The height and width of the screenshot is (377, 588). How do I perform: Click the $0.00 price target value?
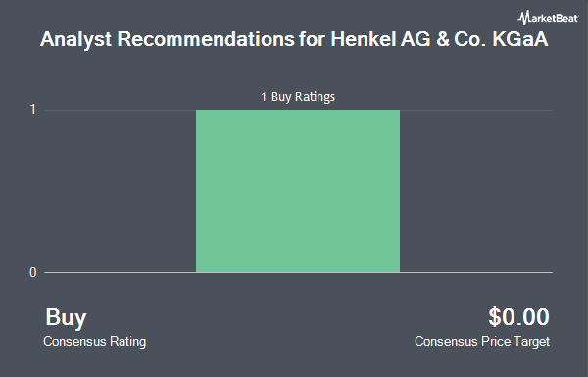[518, 316]
